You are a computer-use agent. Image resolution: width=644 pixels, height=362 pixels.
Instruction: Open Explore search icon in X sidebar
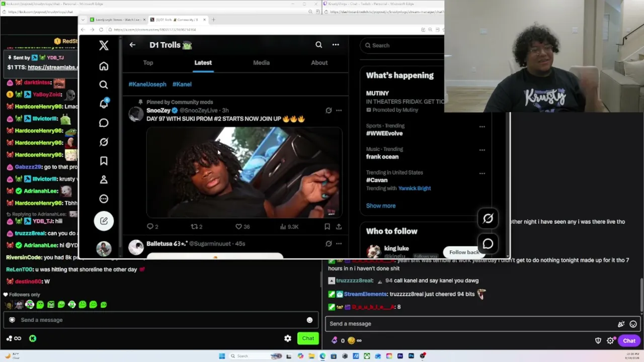(104, 85)
